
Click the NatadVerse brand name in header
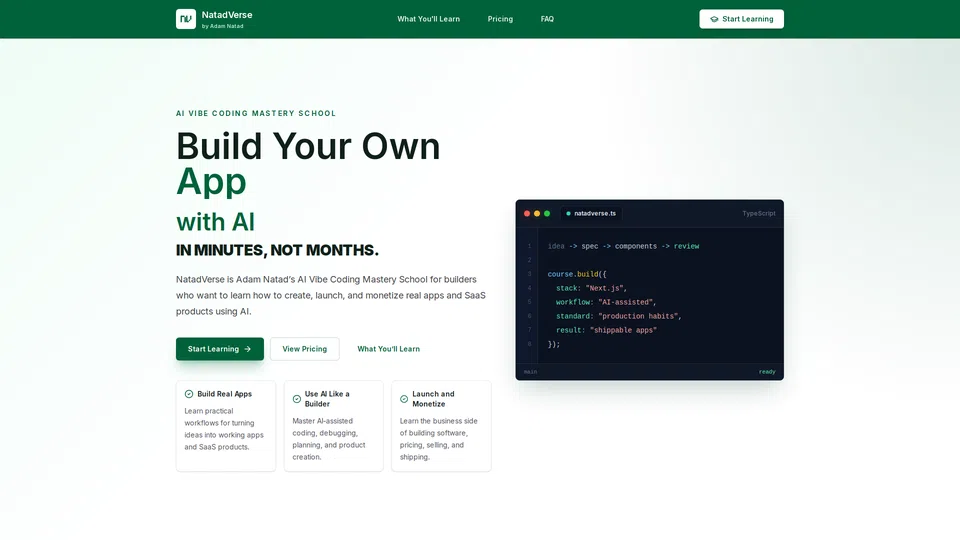[227, 15]
